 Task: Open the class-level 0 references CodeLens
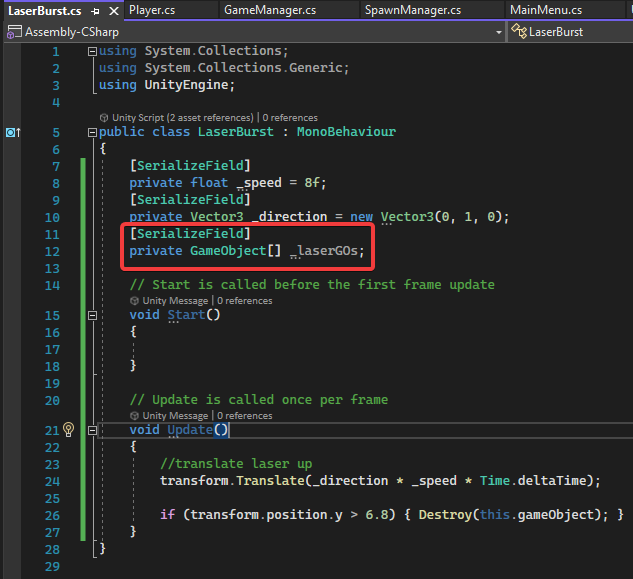pos(290,117)
